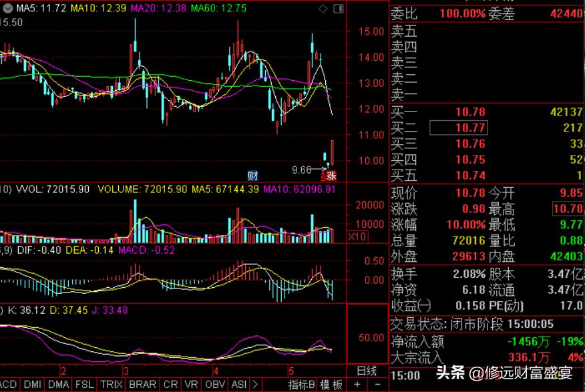Click the split-window layout icon at top right
This screenshot has width=585, height=392.
[338, 9]
